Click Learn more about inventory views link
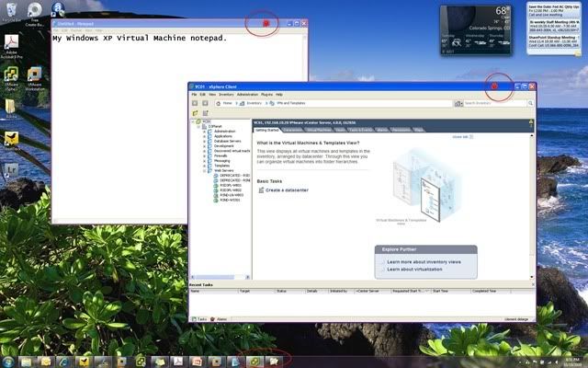The width and height of the screenshot is (588, 368). (424, 262)
